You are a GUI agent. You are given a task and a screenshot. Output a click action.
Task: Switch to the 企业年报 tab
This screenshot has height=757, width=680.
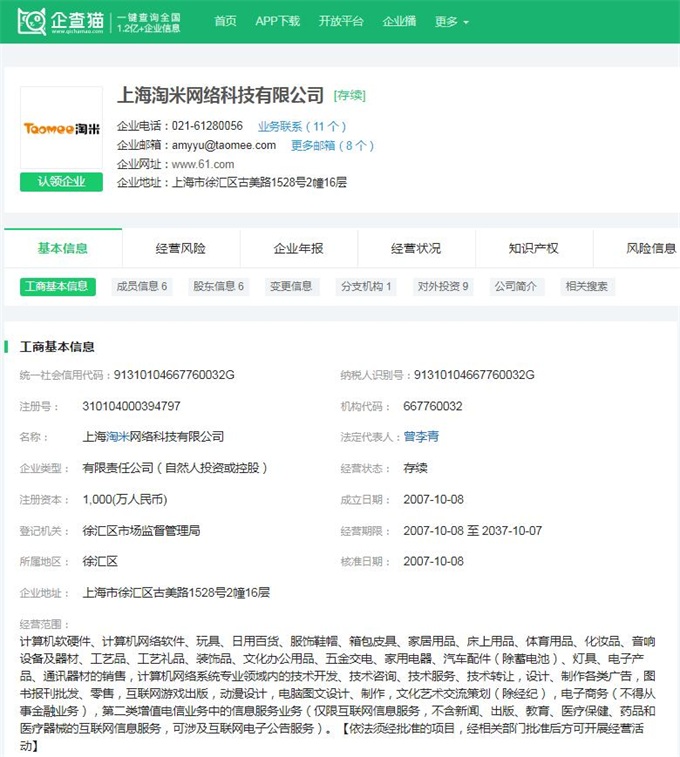(298, 249)
